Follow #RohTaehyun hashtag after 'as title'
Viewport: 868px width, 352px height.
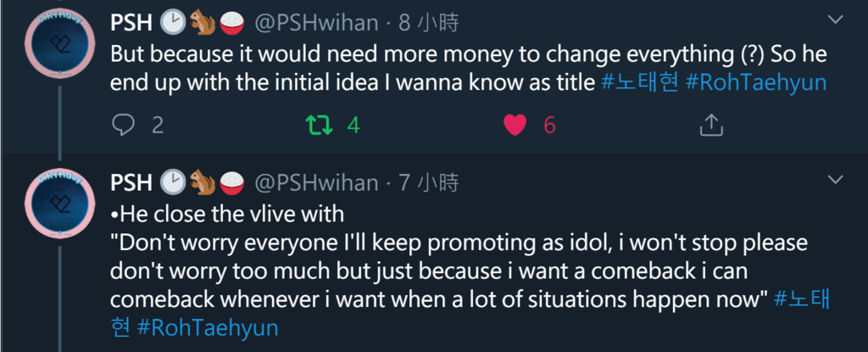[x=755, y=82]
